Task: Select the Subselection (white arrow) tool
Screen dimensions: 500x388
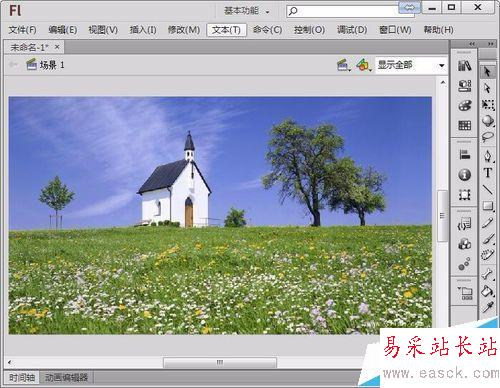Action: tap(487, 88)
